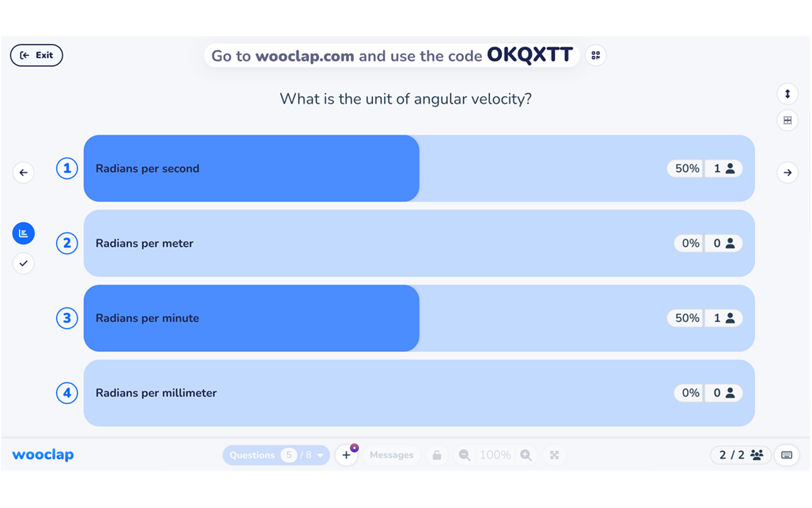Click the lock icon in bottom toolbar
Image resolution: width=812 pixels, height=508 pixels.
(437, 455)
